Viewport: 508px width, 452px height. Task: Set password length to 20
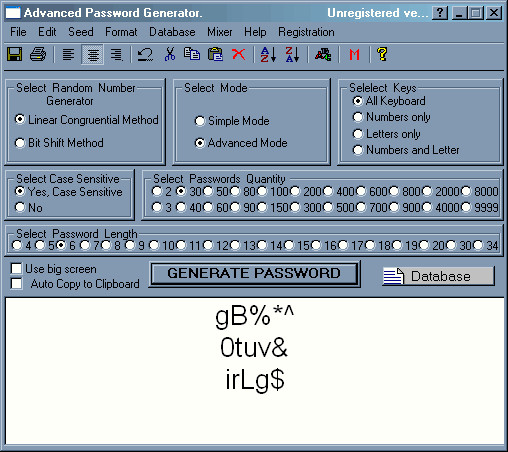(424, 245)
